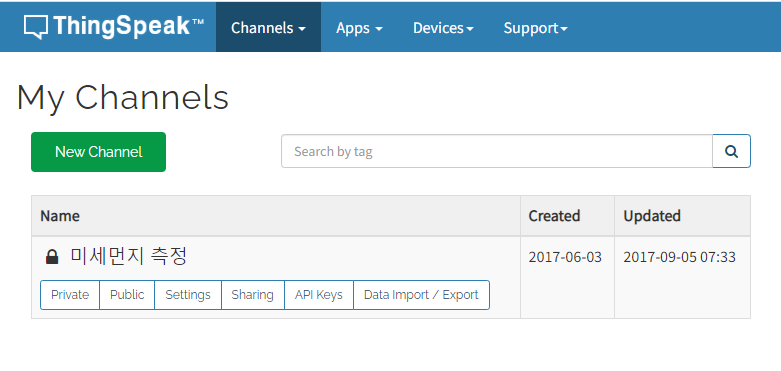This screenshot has height=371, width=781.
Task: Click the 2017-09-05 07:33 updated timestamp
Action: pos(679,257)
